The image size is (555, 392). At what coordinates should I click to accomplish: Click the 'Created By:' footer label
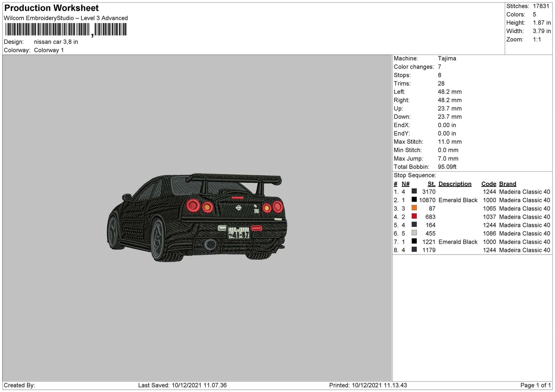click(x=19, y=385)
